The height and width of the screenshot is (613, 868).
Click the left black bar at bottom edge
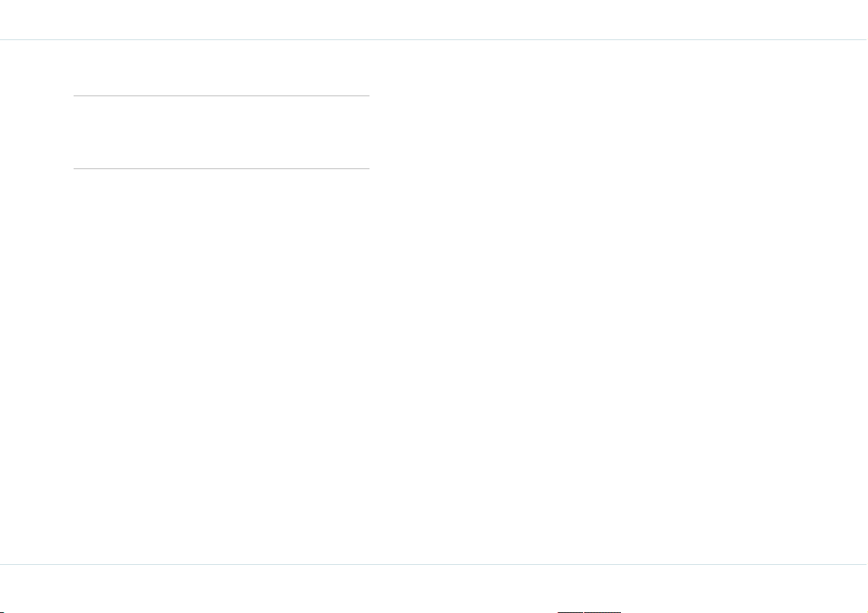point(570,612)
